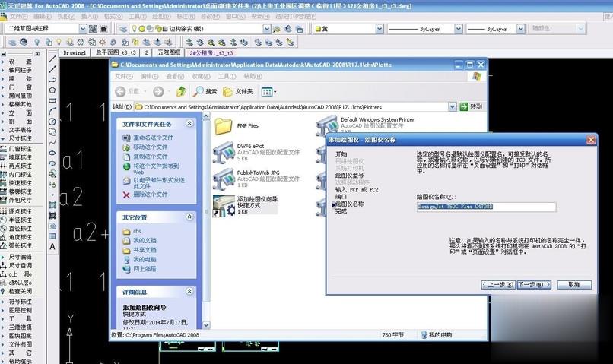Viewport: 613px width, 364px height.
Task: Select the PMP Files folder
Action: 237,125
